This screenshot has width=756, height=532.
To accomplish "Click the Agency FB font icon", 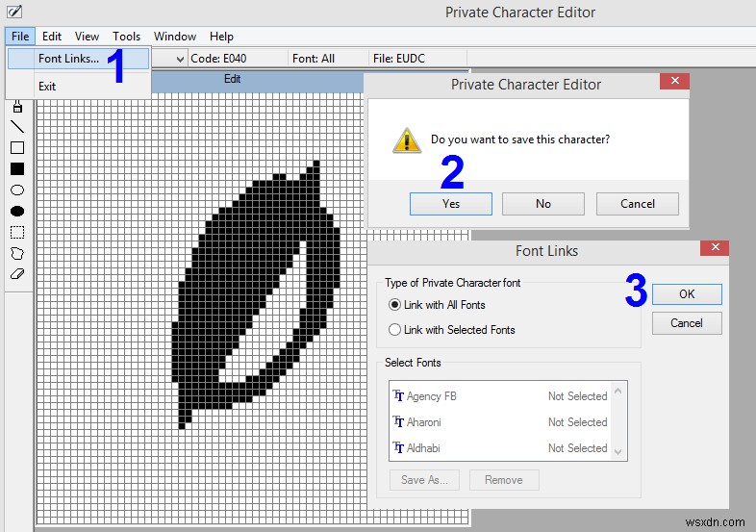I will pyautogui.click(x=398, y=396).
